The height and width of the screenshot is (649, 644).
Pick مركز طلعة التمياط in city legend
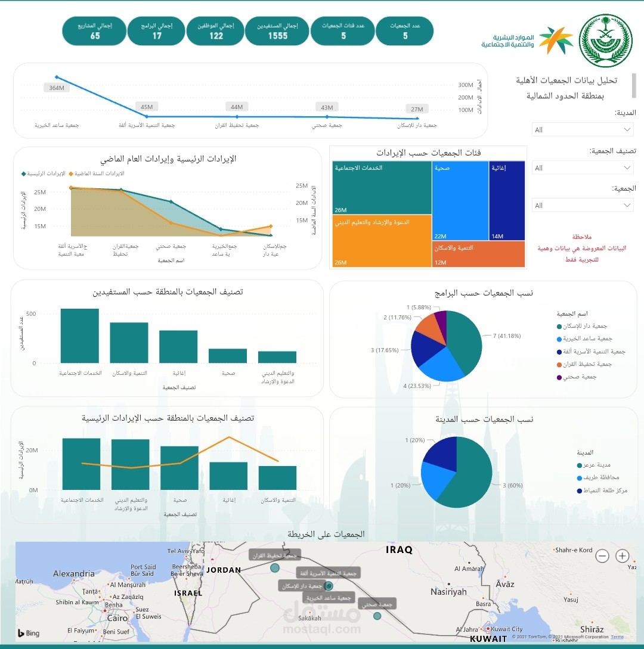[602, 490]
